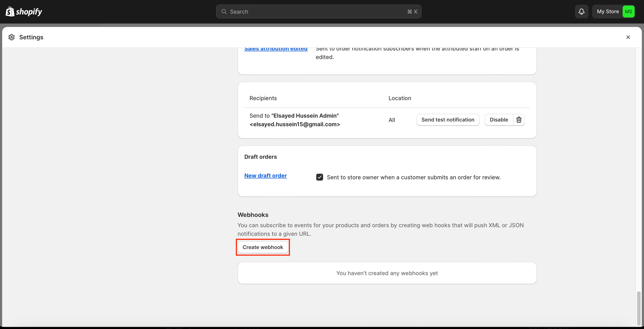
Task: Click the recipient email address text
Action: pyautogui.click(x=295, y=124)
